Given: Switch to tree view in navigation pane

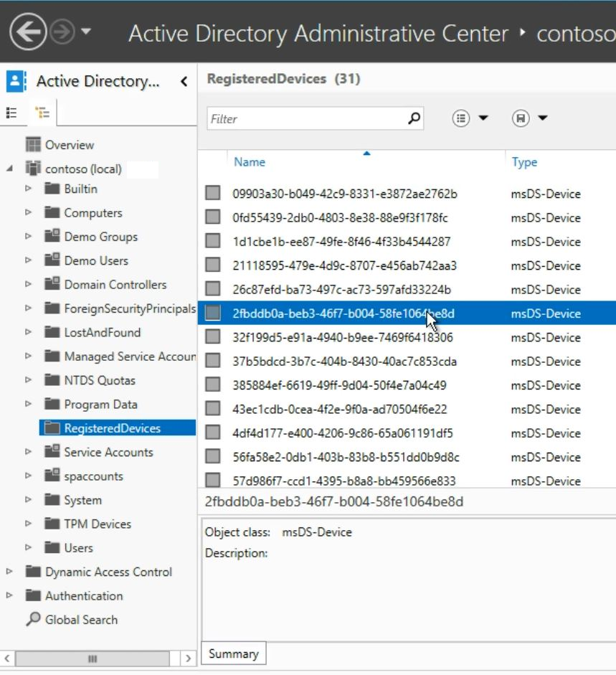Looking at the screenshot, I should pos(42,113).
